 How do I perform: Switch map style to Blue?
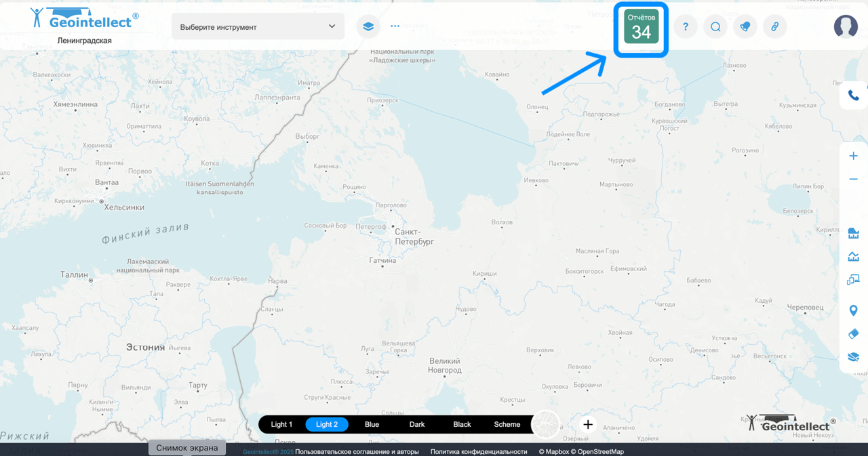pyautogui.click(x=372, y=425)
